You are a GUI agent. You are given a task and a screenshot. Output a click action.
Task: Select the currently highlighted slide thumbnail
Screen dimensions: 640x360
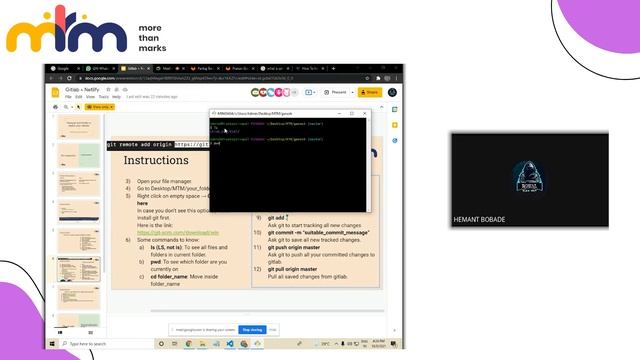tap(78, 269)
